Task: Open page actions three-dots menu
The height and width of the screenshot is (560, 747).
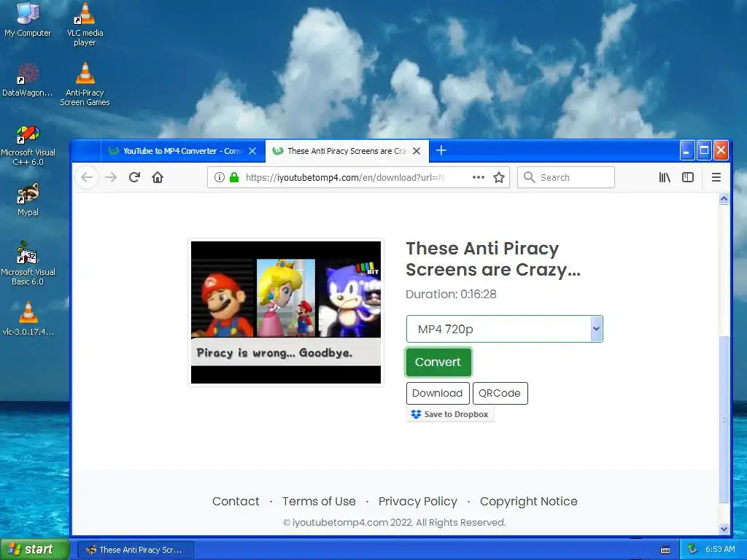Action: coord(479,178)
